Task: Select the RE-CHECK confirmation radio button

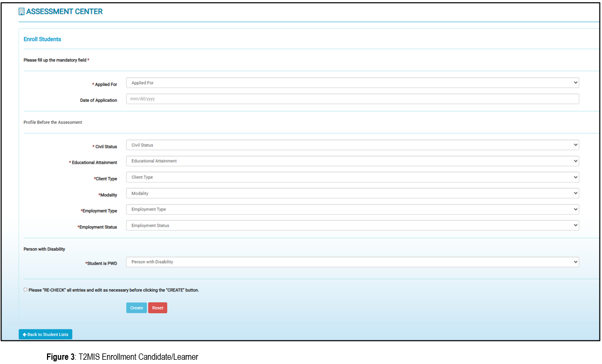Action: click(25, 290)
